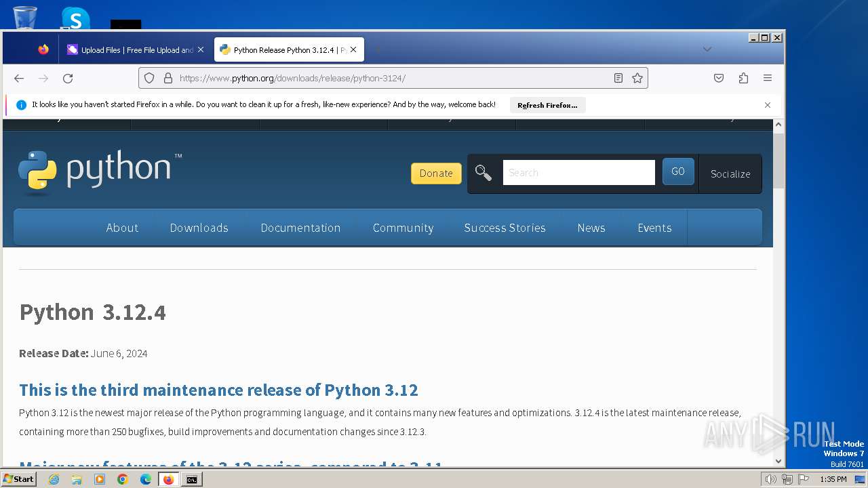The image size is (868, 488).
Task: Click the GO search button
Action: tap(678, 171)
